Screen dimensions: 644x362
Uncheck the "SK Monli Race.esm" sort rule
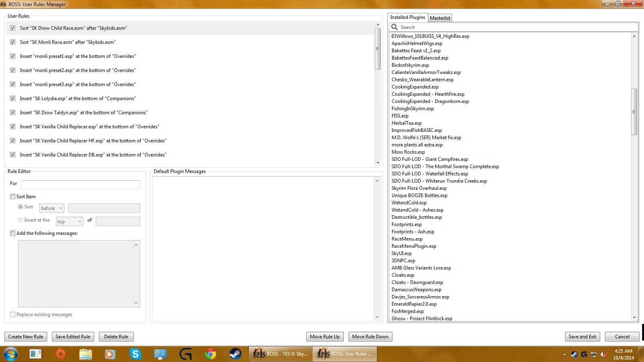pyautogui.click(x=12, y=42)
